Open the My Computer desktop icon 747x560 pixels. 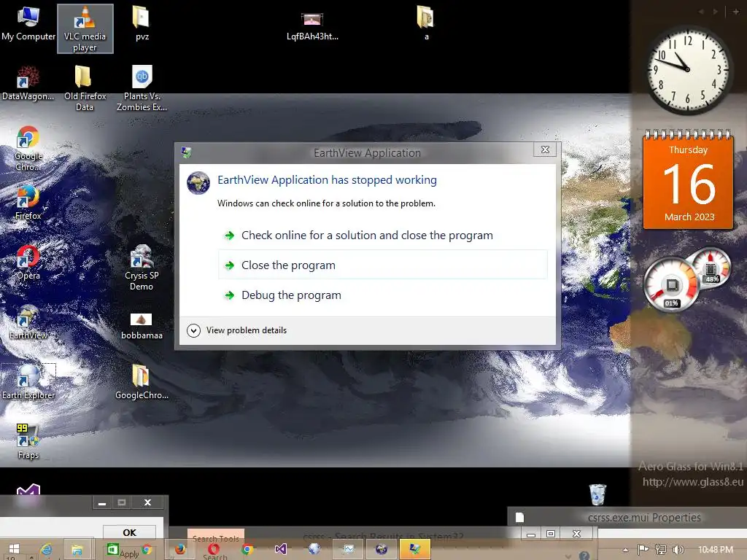[28, 24]
